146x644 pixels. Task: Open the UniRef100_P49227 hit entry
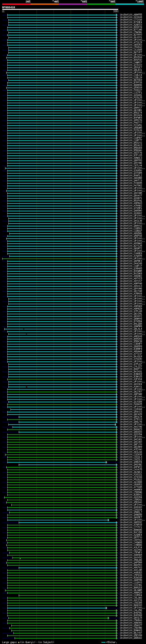(x=131, y=90)
